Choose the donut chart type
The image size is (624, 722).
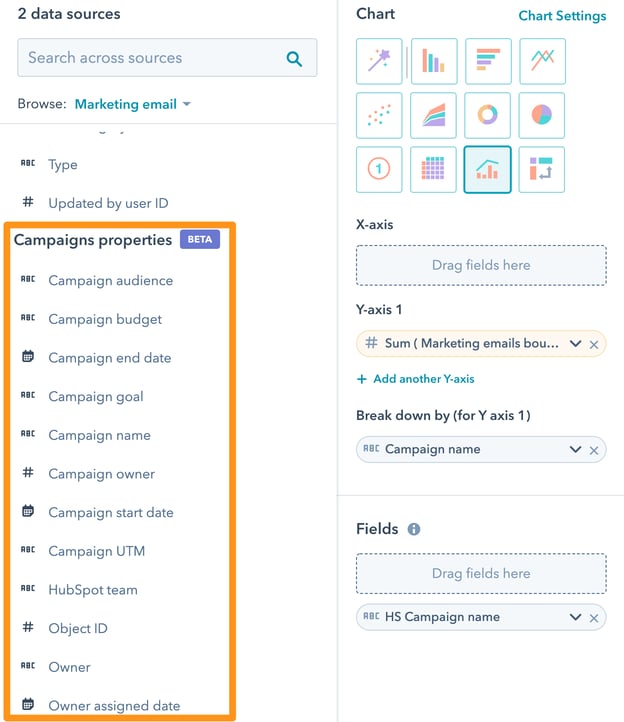[x=487, y=115]
